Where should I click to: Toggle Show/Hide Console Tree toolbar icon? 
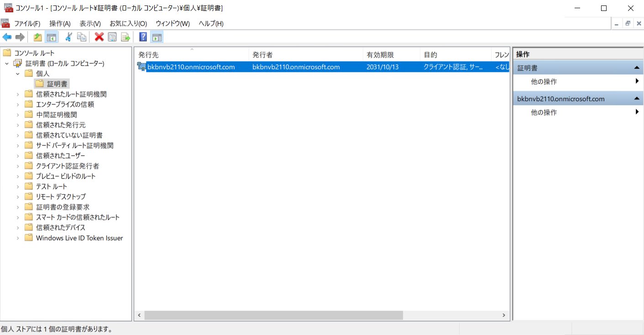pyautogui.click(x=51, y=37)
